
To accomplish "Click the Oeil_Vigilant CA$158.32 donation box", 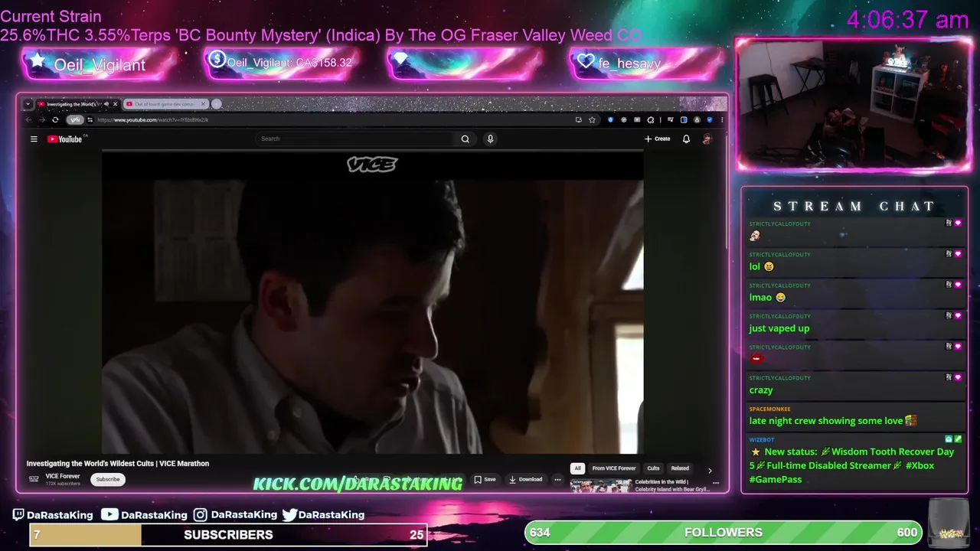I will (282, 64).
